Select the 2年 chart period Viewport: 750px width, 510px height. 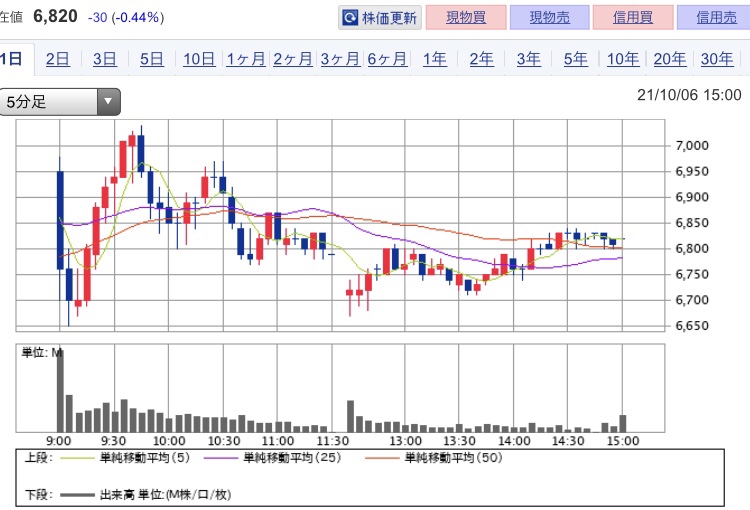[x=481, y=59]
